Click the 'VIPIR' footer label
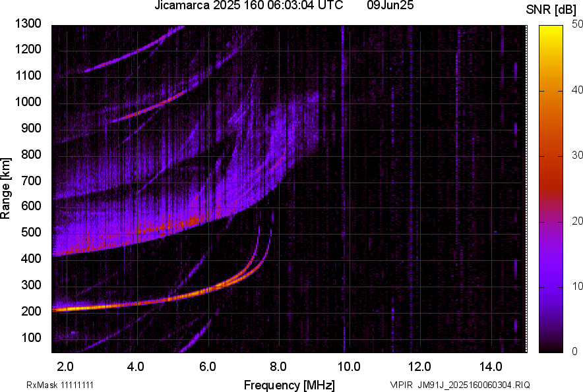Image resolution: width=583 pixels, height=392 pixels. (x=400, y=385)
